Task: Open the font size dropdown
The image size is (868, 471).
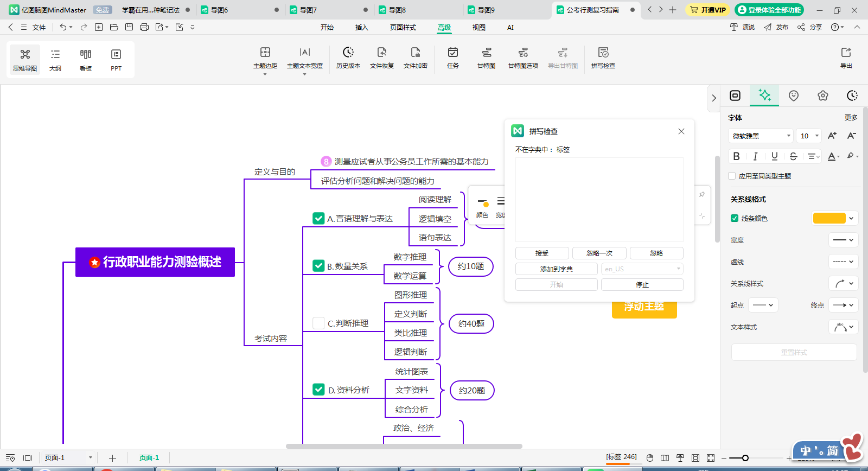Action: click(809, 136)
